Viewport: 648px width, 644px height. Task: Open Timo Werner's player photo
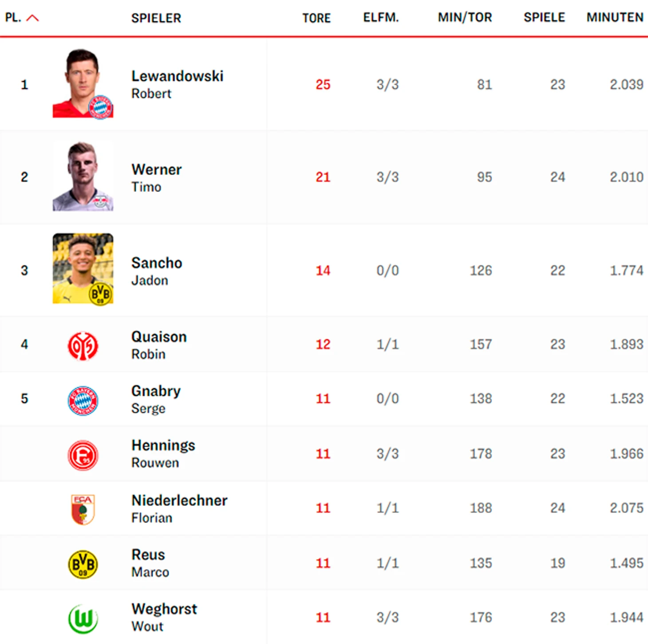click(x=83, y=177)
